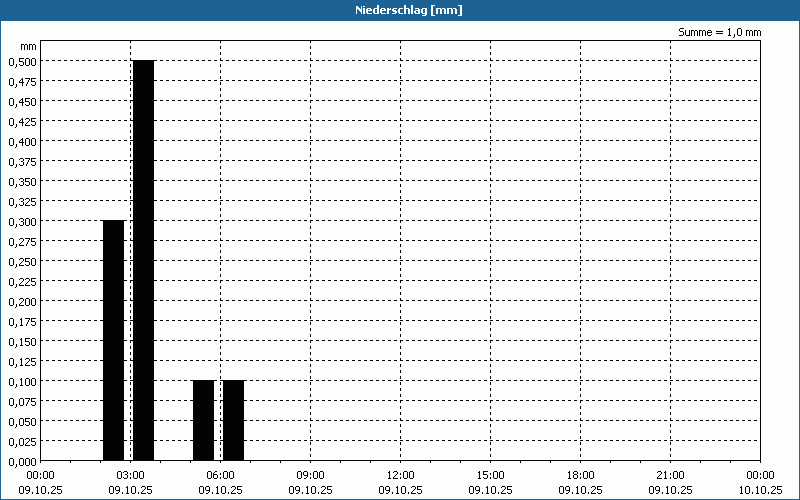Click the precipitation bar reaching 0,300 mm

coord(113,340)
